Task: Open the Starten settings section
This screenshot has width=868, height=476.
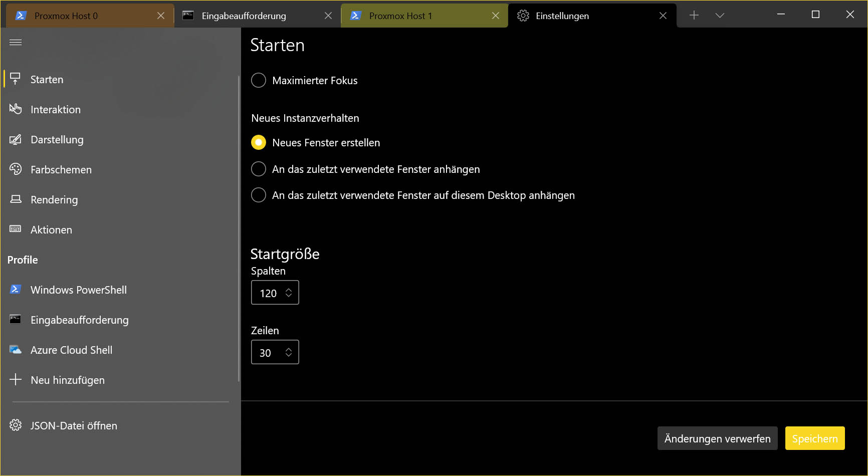Action: pos(47,79)
